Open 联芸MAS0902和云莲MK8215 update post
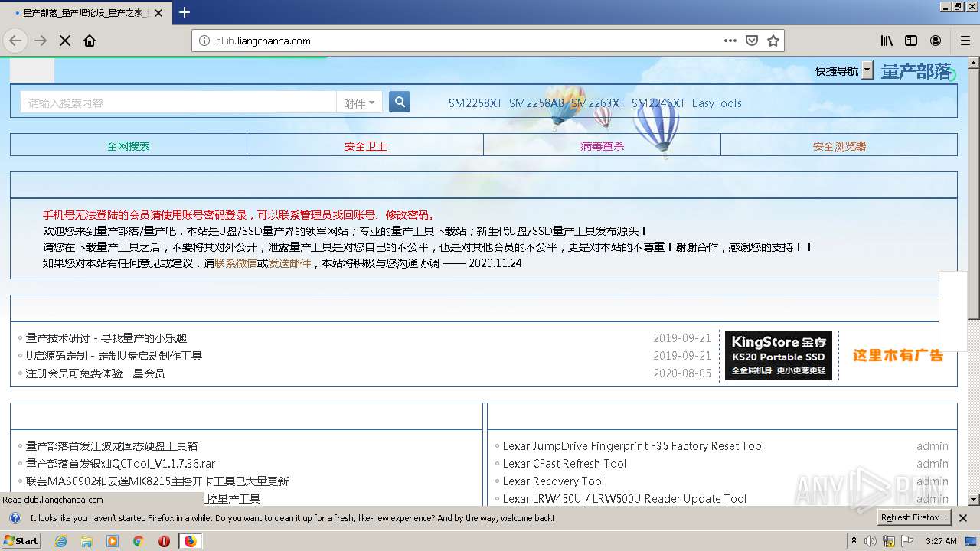The image size is (980, 551). [158, 481]
